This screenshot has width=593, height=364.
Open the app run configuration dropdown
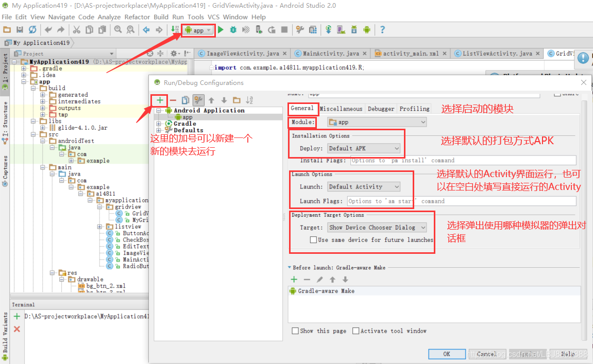tap(198, 30)
